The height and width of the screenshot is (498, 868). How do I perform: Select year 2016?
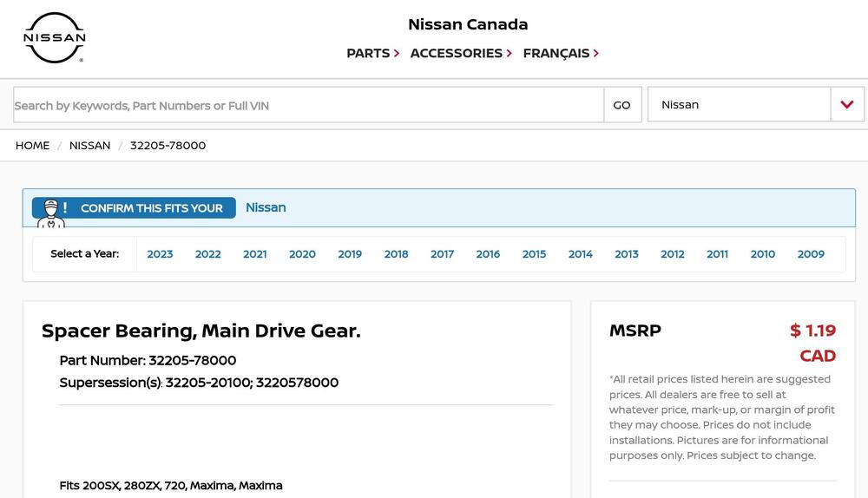tap(488, 254)
